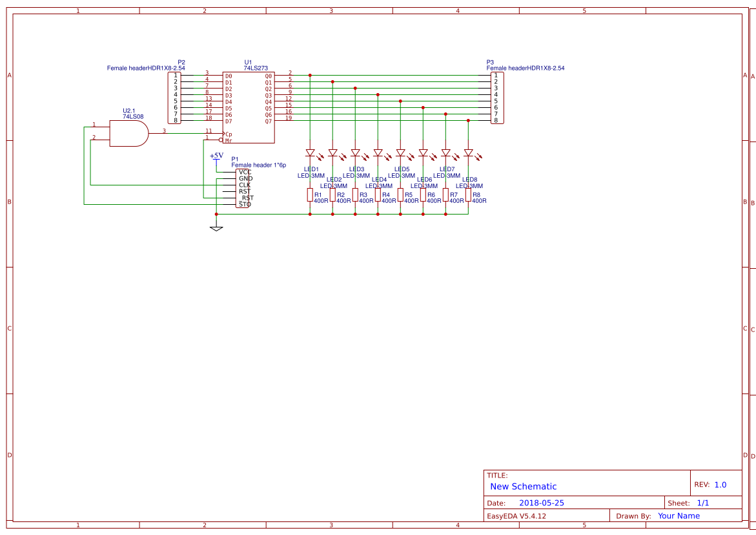Select the CLK pin label on P1
This screenshot has height=535, width=756.
(x=245, y=185)
